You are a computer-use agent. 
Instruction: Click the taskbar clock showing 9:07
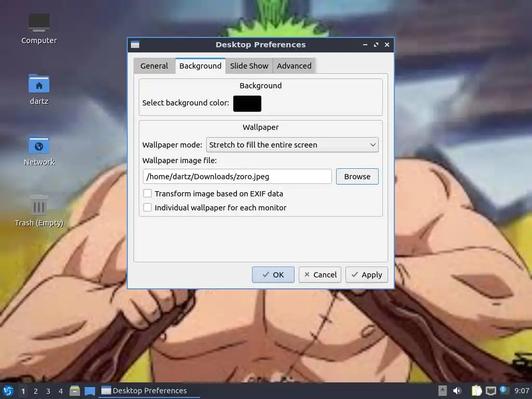522,391
